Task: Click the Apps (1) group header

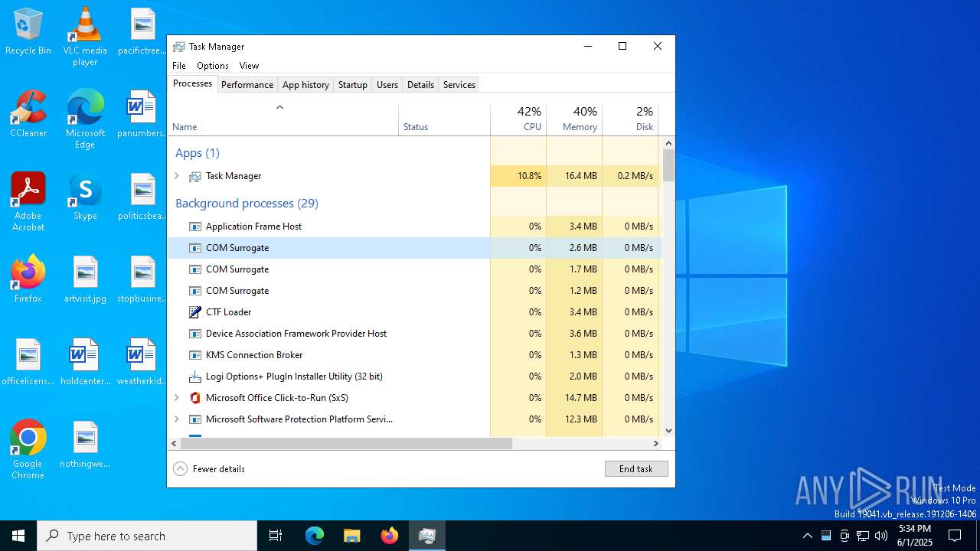Action: pos(198,153)
